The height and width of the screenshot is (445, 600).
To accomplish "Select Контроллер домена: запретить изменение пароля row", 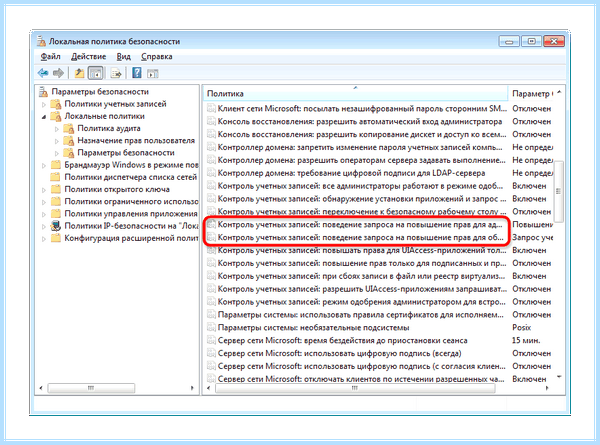I will [x=360, y=147].
